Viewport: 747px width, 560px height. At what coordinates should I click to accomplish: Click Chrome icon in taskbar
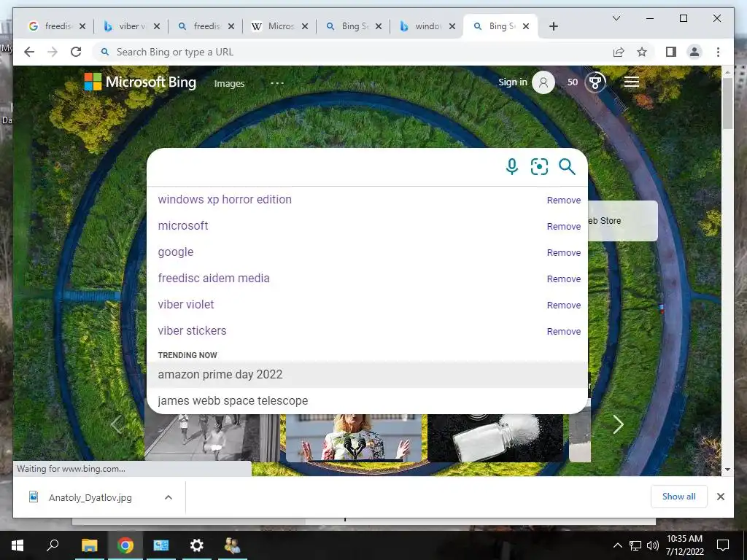coord(125,545)
